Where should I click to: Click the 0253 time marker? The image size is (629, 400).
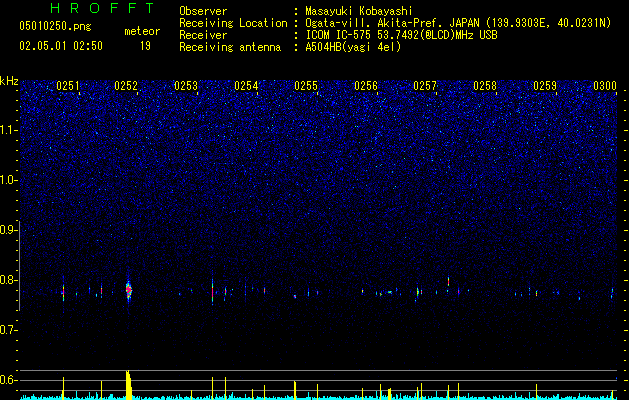[186, 86]
